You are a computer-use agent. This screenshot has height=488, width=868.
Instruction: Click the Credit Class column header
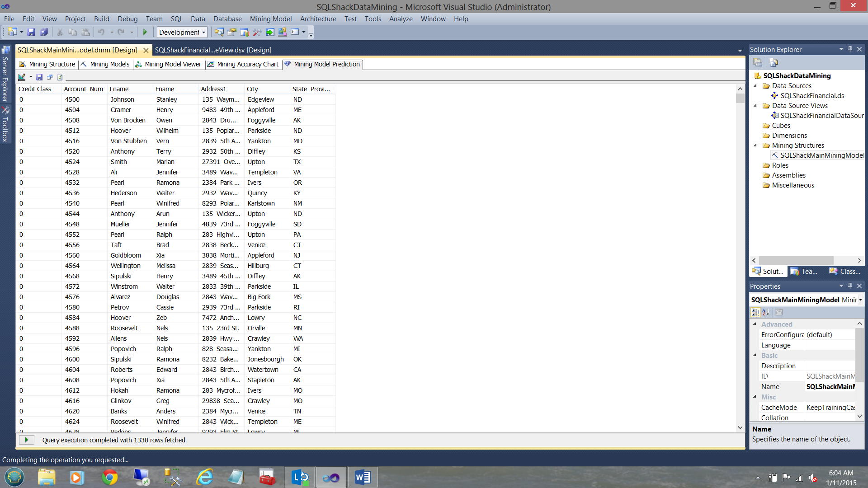35,89
